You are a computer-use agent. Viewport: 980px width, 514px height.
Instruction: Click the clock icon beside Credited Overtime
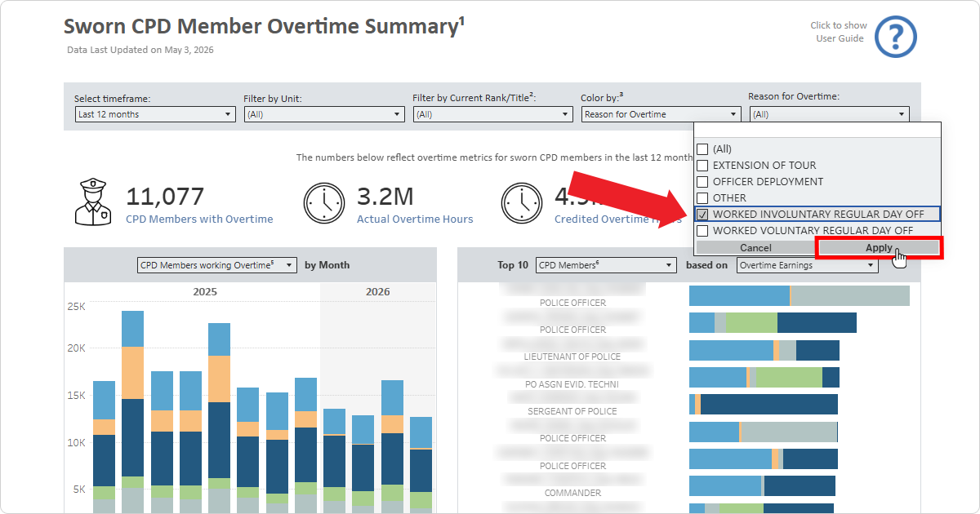pos(522,203)
